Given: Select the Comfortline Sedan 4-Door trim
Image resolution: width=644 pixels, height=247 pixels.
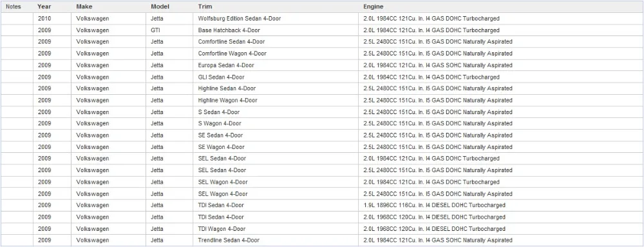Looking at the screenshot, I should coord(231,42).
